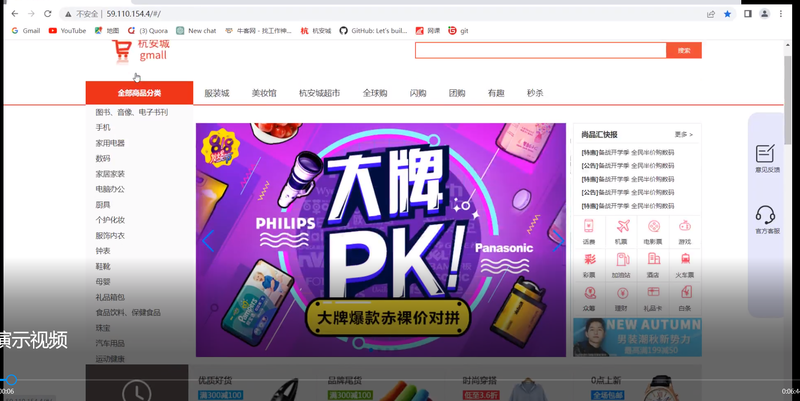Click the browser forward arrow
The width and height of the screenshot is (800, 401).
pyautogui.click(x=31, y=14)
